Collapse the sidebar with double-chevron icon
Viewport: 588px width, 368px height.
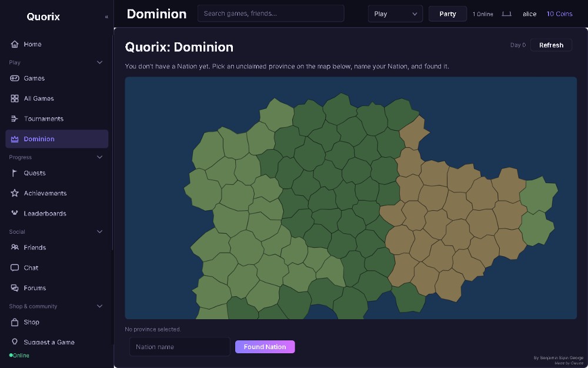[x=106, y=17]
